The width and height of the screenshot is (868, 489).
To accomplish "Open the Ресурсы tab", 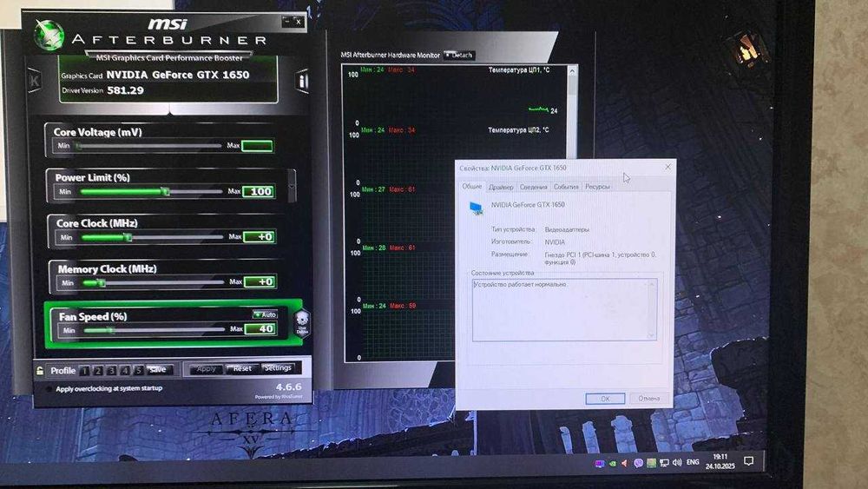I will click(597, 188).
